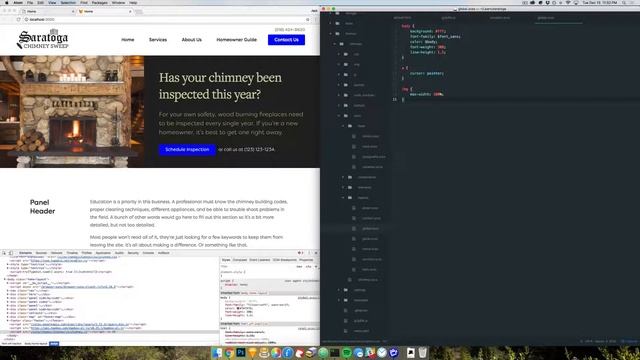Viewport: 640px width, 360px height.
Task: Open the Home link in site navigation
Action: 127,40
